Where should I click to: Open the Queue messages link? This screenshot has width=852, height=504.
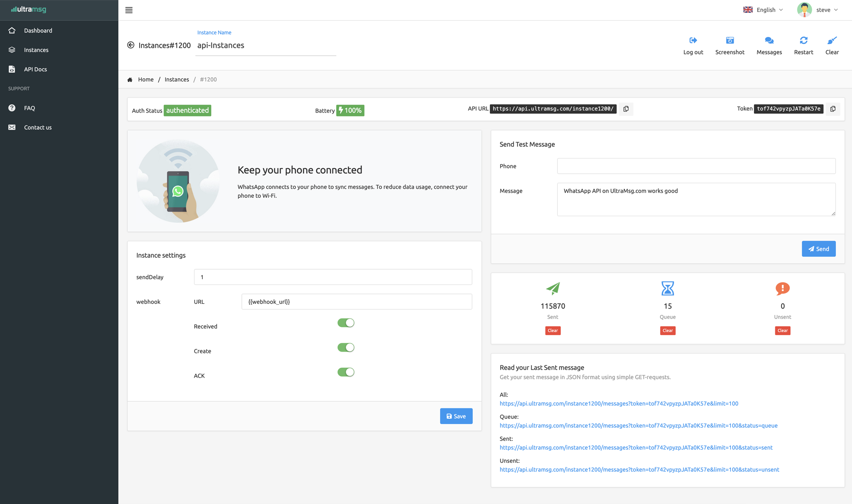[x=639, y=425]
